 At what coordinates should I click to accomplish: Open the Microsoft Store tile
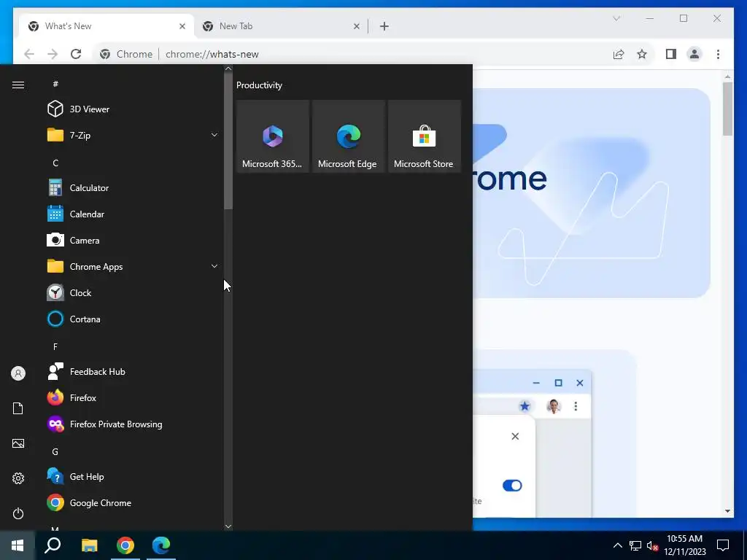point(424,136)
